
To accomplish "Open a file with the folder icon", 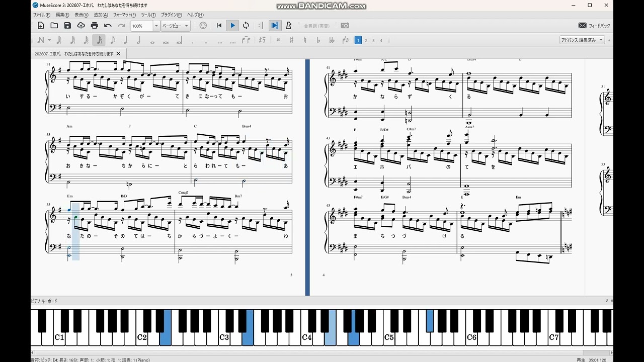I will coord(54,26).
